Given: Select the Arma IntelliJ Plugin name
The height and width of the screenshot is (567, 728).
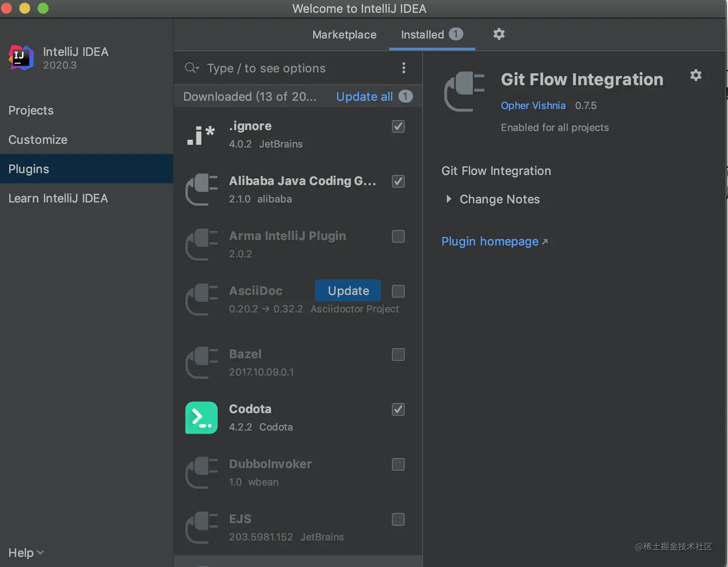Looking at the screenshot, I should click(x=287, y=236).
